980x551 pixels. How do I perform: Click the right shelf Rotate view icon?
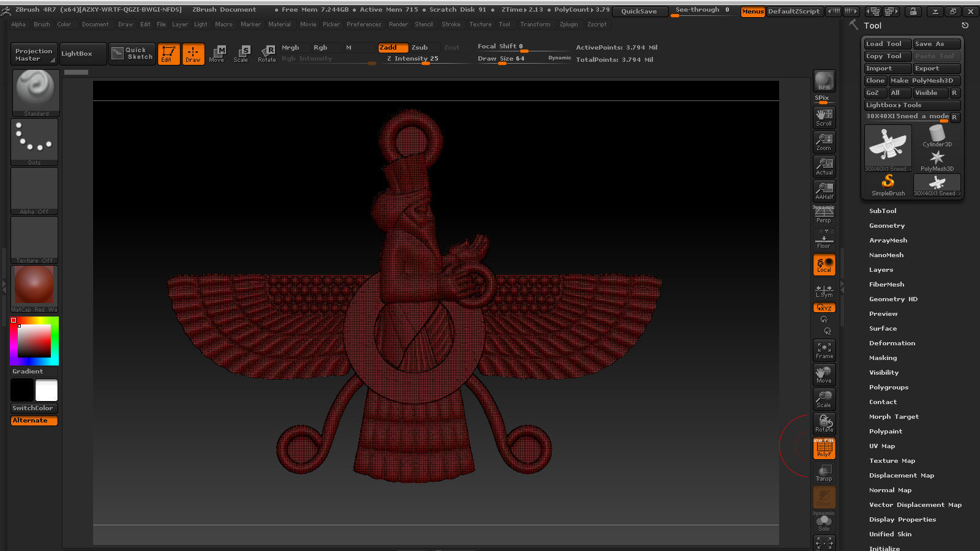click(x=824, y=424)
